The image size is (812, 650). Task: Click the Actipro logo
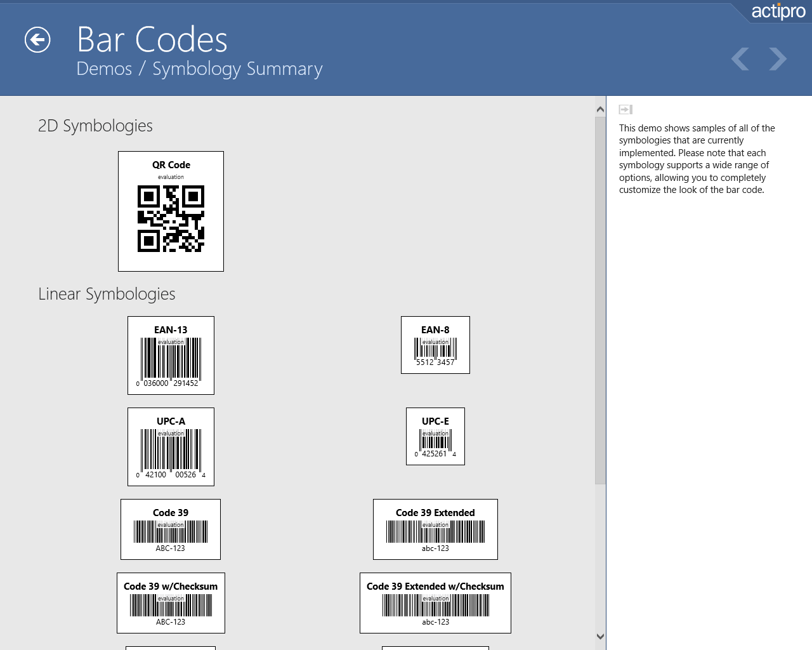[x=778, y=11]
